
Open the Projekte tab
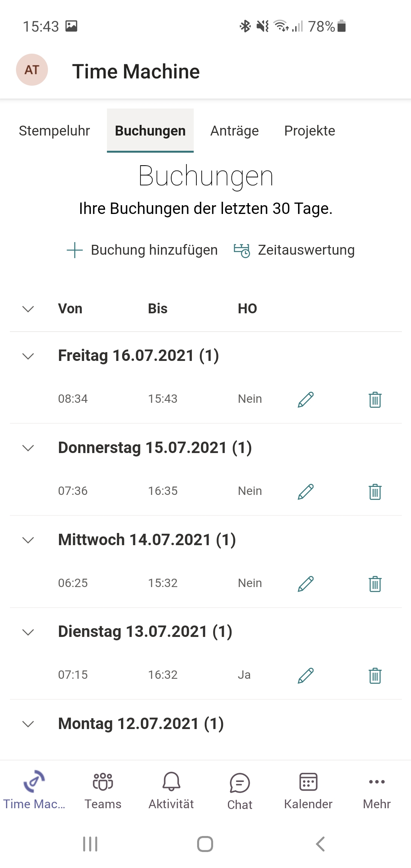pos(309,131)
